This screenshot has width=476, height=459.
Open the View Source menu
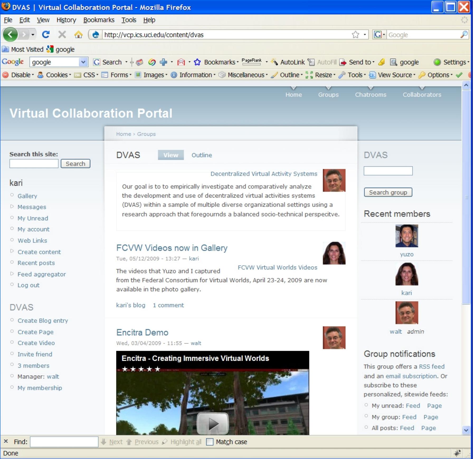[x=392, y=75]
